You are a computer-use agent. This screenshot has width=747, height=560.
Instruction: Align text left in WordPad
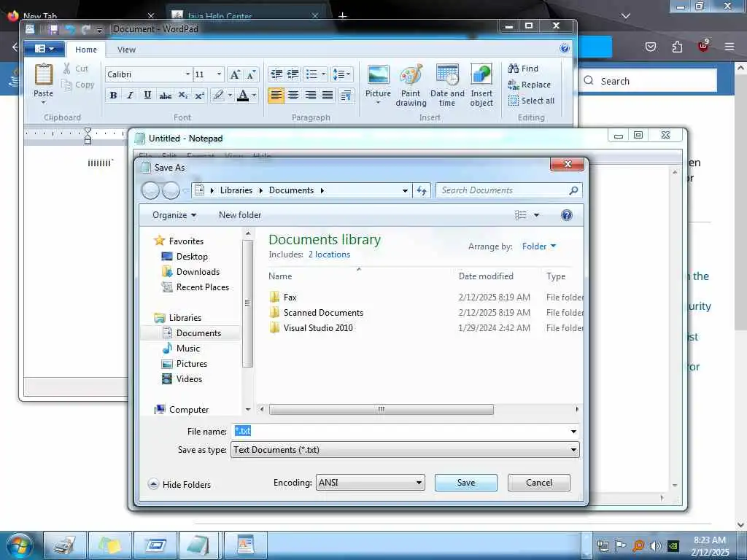[276, 96]
